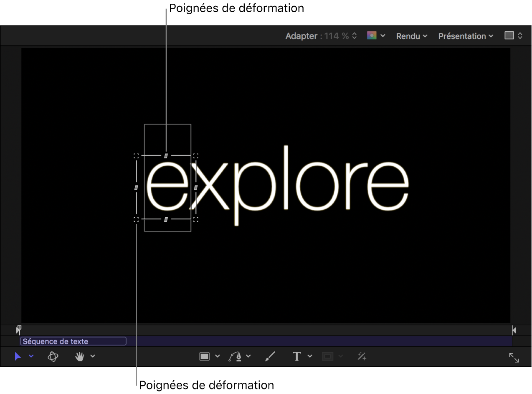
Task: Click the play range In marker
Action: (18, 330)
